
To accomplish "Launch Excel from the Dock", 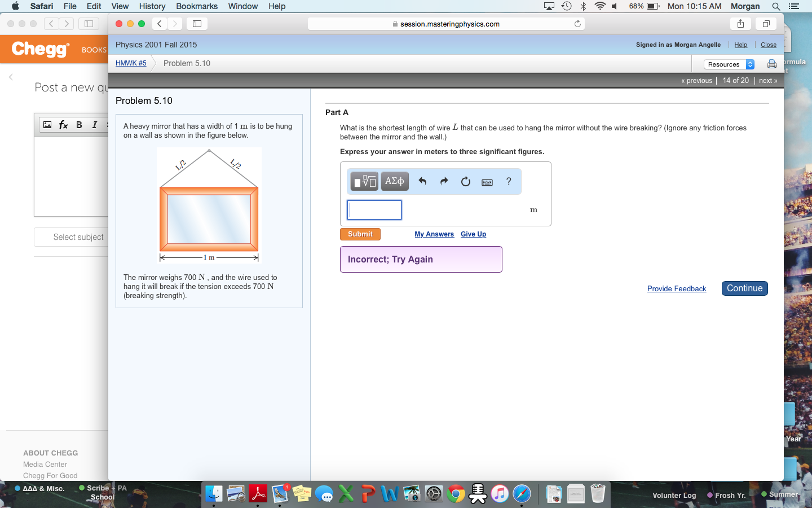I will coord(346,494).
